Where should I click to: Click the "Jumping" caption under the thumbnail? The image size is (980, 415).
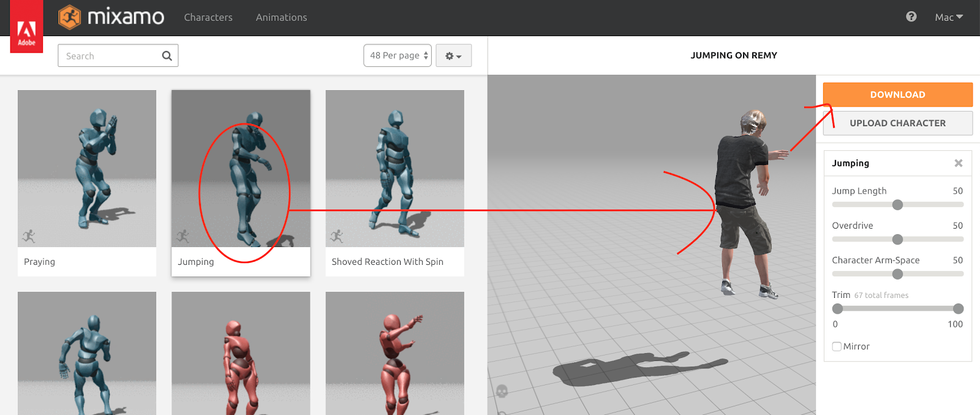pyautogui.click(x=196, y=262)
